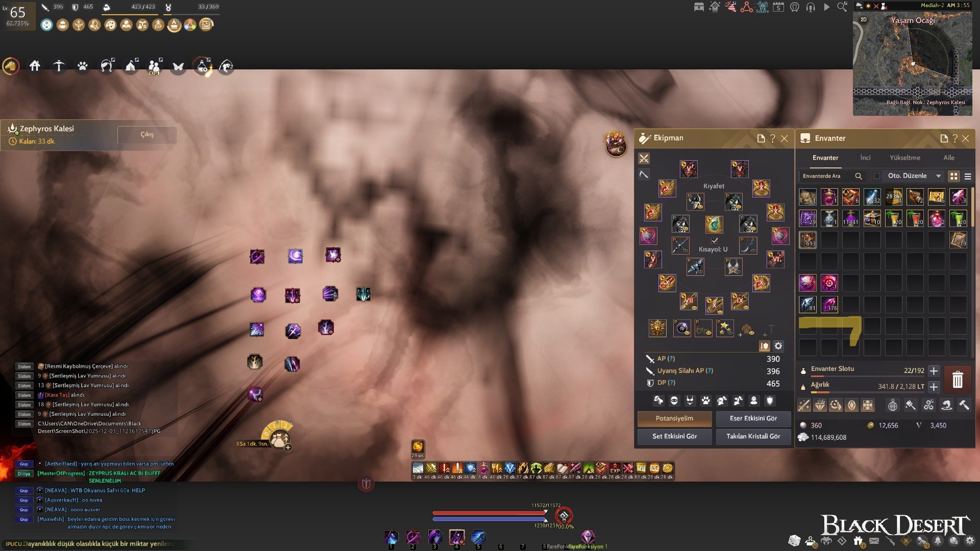Expand the Oto. Düzenle dropdown arrow

[x=938, y=176]
